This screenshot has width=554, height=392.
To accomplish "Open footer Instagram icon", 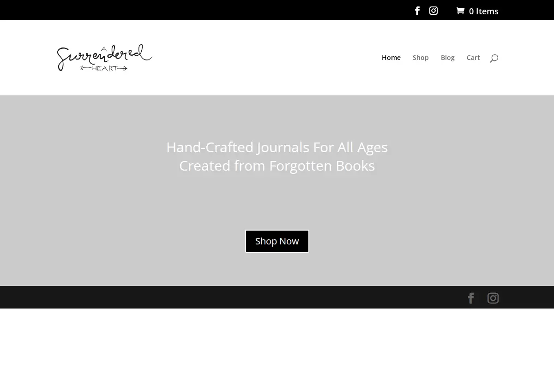I will (493, 298).
